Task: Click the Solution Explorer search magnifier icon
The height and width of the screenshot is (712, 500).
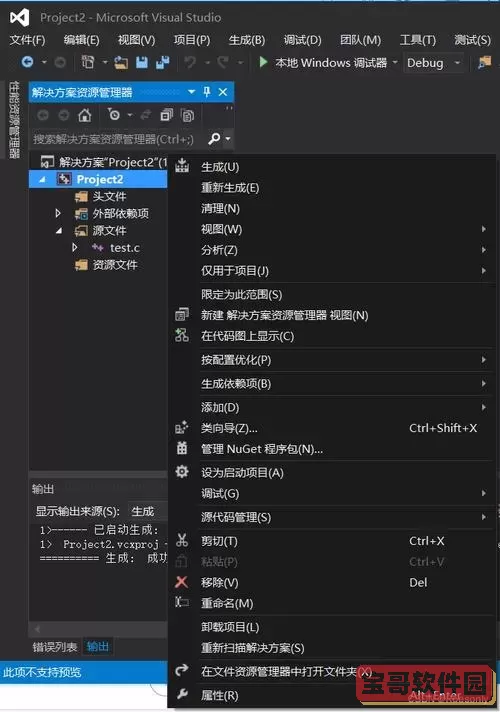Action: click(x=214, y=138)
